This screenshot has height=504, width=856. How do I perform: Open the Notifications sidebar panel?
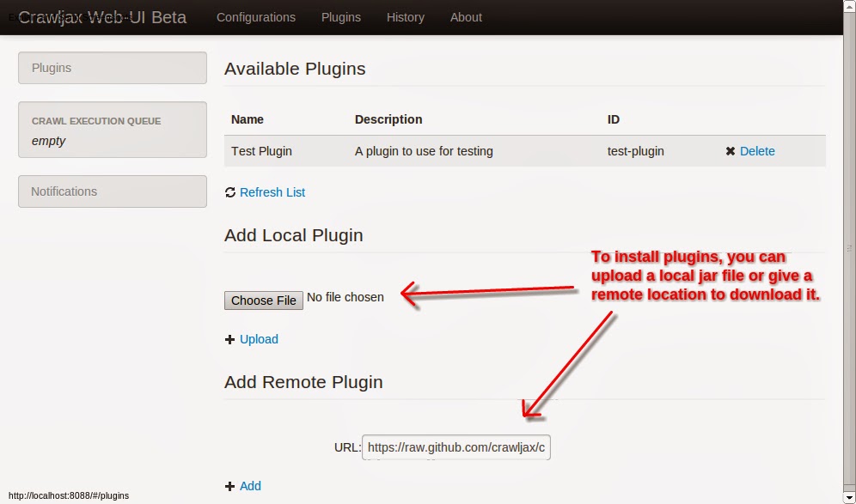pyautogui.click(x=113, y=191)
